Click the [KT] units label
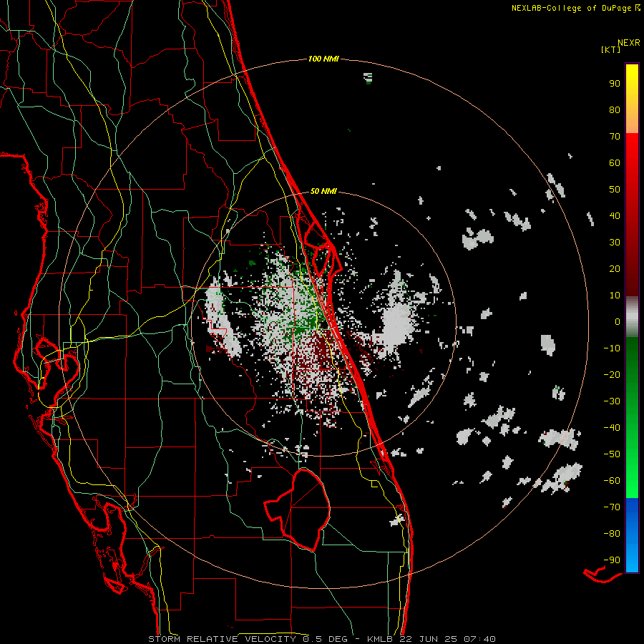The height and width of the screenshot is (644, 644). coord(611,49)
